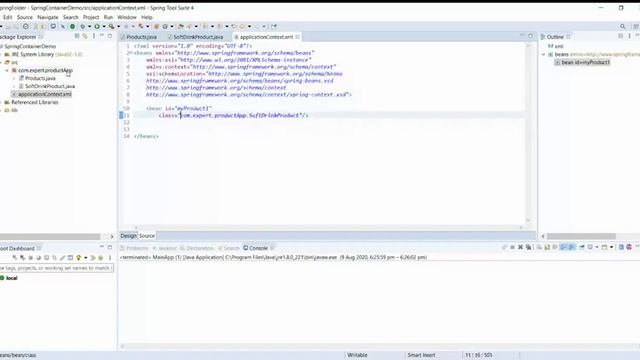
Task: Select applicationContext.xml in Package Explorer
Action: click(44, 94)
